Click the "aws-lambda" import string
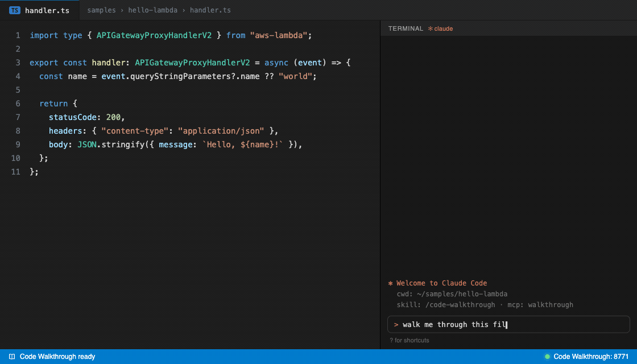Image resolution: width=637 pixels, height=364 pixels. 278,35
